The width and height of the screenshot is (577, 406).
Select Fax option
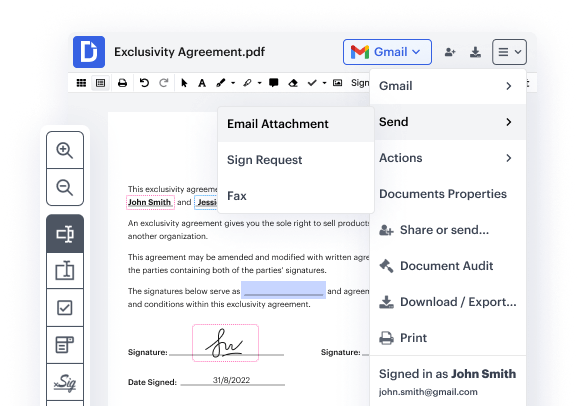[296, 196]
